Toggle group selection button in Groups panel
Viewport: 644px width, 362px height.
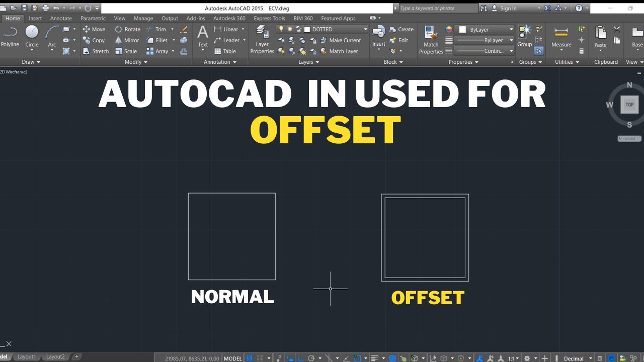point(539,51)
